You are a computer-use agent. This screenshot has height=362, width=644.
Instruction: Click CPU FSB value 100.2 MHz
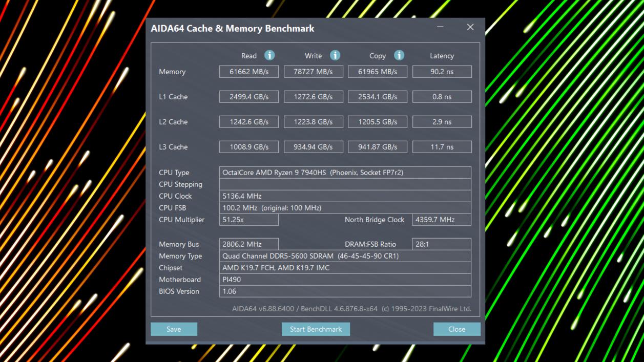[345, 208]
